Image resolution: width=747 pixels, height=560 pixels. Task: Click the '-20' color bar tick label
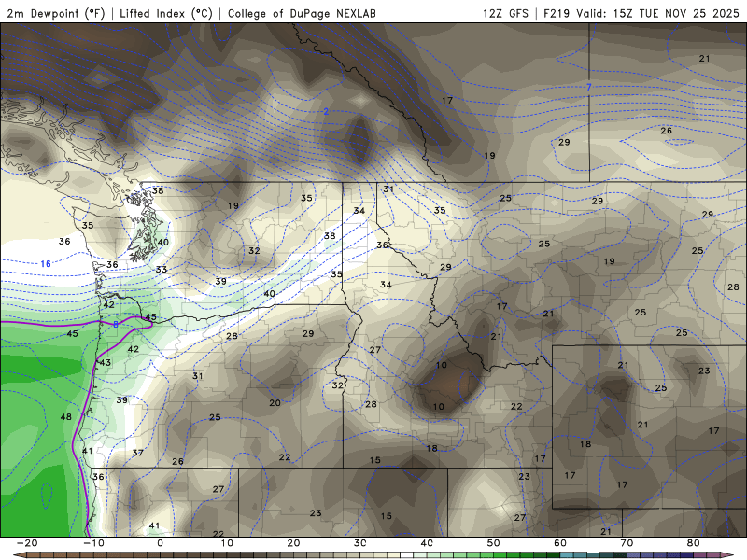click(x=27, y=543)
